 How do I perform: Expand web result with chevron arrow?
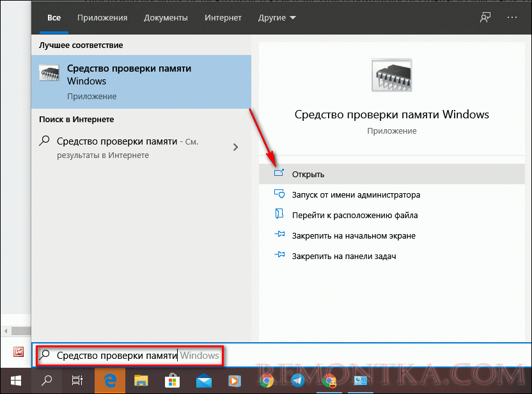click(235, 147)
